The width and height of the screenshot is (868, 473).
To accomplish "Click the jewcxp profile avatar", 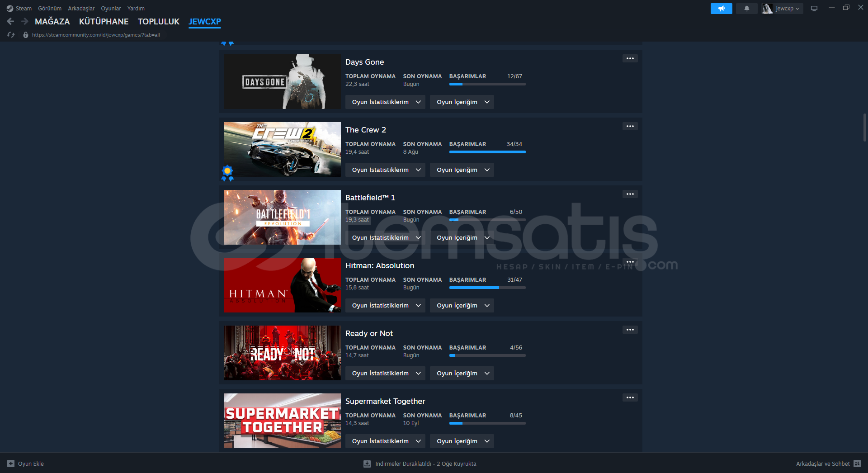I will pos(767,9).
